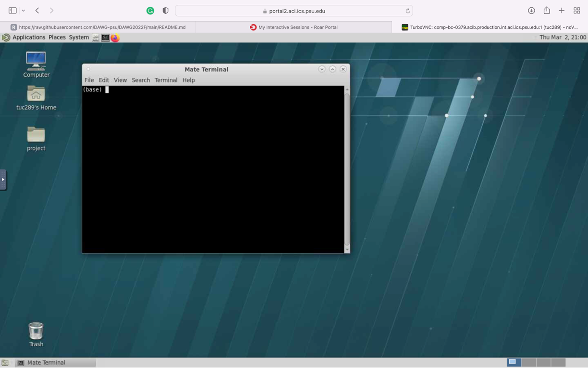Open the MATE Applications menu
This screenshot has width=588, height=368.
[x=24, y=37]
